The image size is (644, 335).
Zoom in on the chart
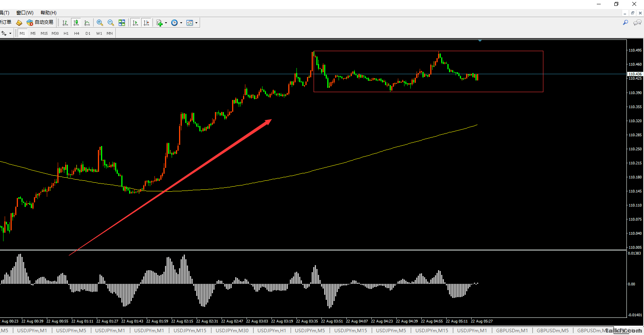coord(100,23)
